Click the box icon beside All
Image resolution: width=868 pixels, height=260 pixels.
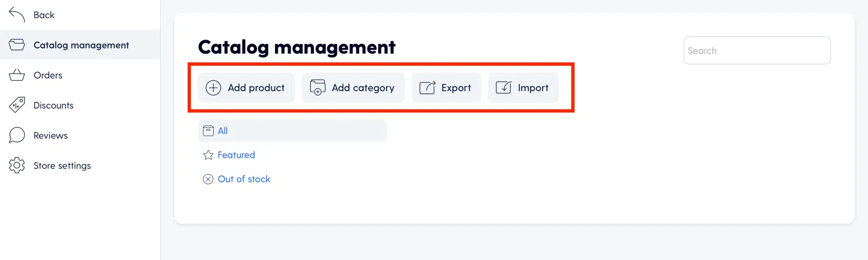208,131
